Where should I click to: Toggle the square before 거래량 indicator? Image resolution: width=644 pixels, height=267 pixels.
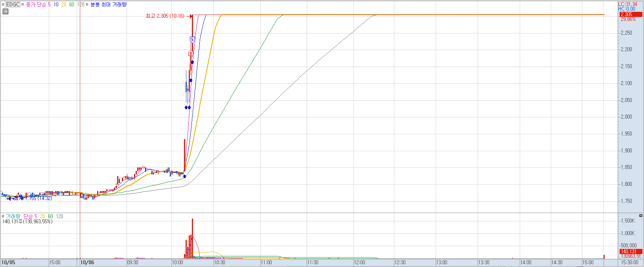click(3, 216)
